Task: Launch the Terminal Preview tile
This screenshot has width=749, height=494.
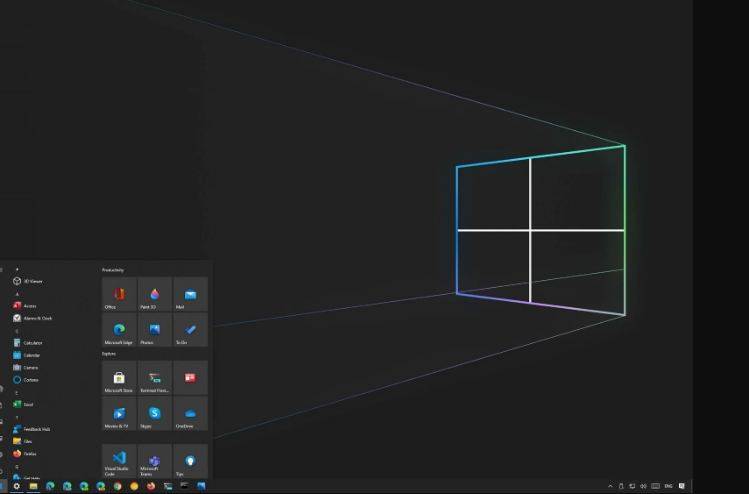Action: click(x=154, y=377)
